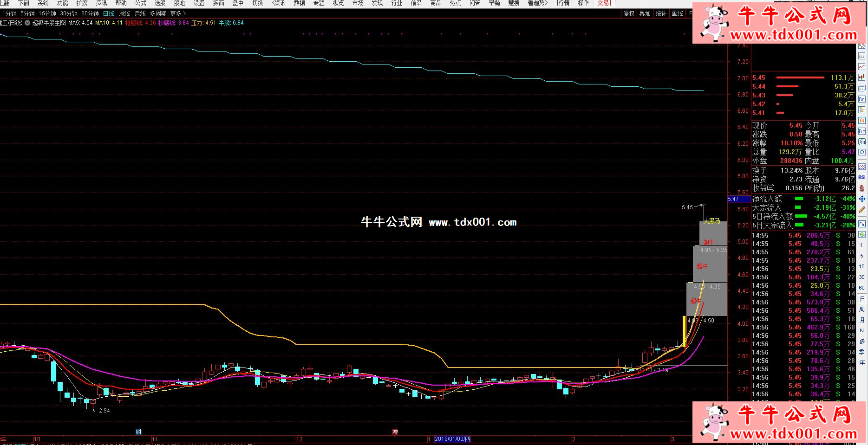Open the colored grid table icon in sidebar
Viewport: 868px width, 445px height.
point(861,56)
